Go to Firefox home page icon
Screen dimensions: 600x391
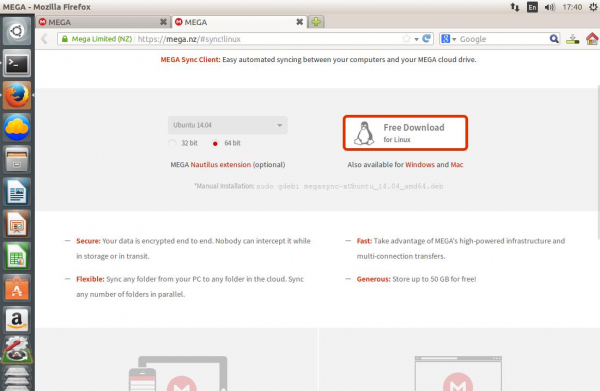point(592,39)
